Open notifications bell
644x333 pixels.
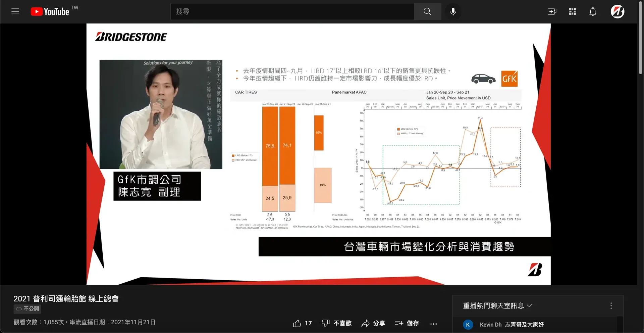pos(593,12)
